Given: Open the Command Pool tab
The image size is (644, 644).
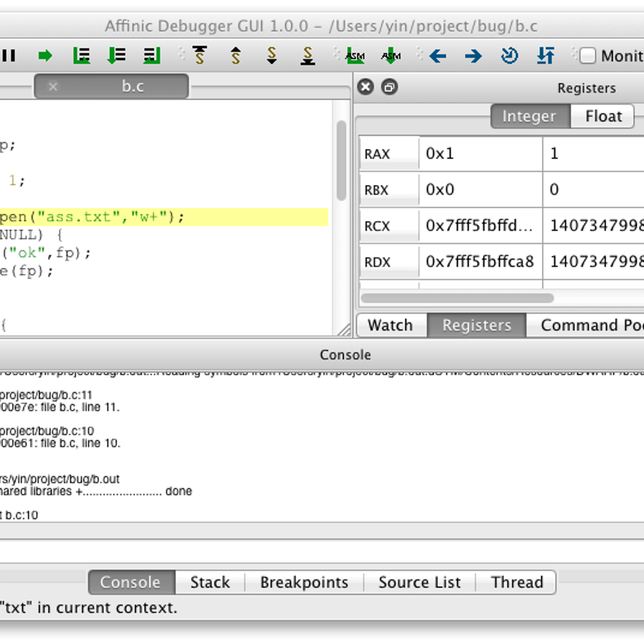Looking at the screenshot, I should 585,325.
